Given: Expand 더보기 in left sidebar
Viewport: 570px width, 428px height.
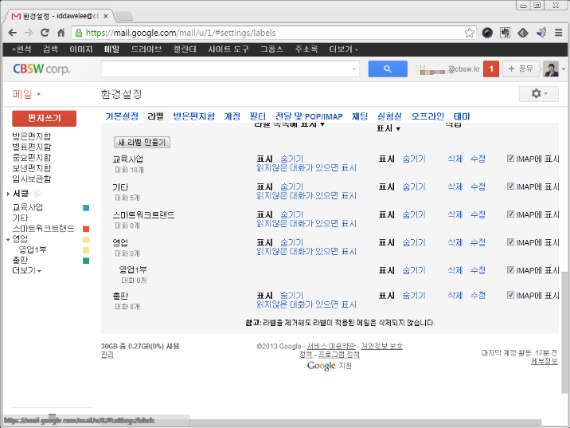Looking at the screenshot, I should 27,271.
